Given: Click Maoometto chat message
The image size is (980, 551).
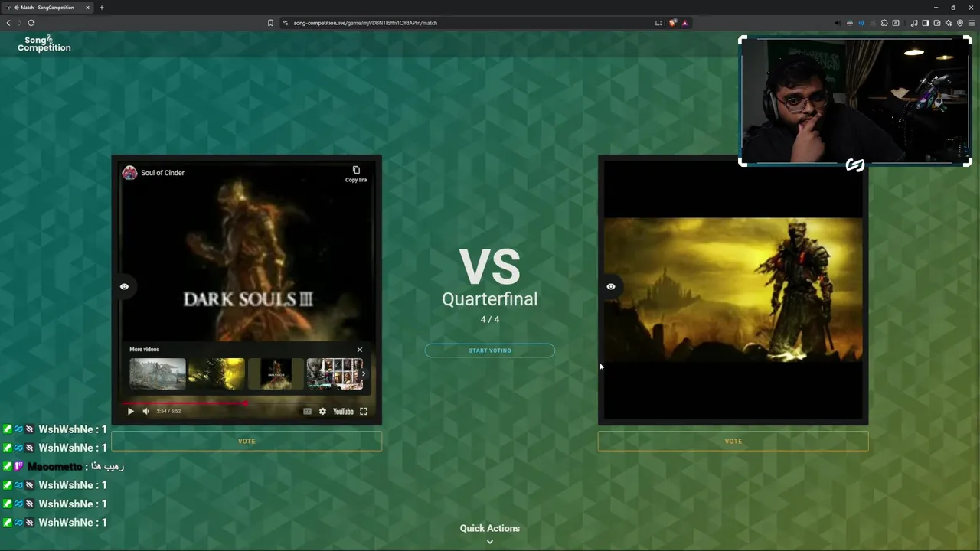Looking at the screenshot, I should (65, 467).
